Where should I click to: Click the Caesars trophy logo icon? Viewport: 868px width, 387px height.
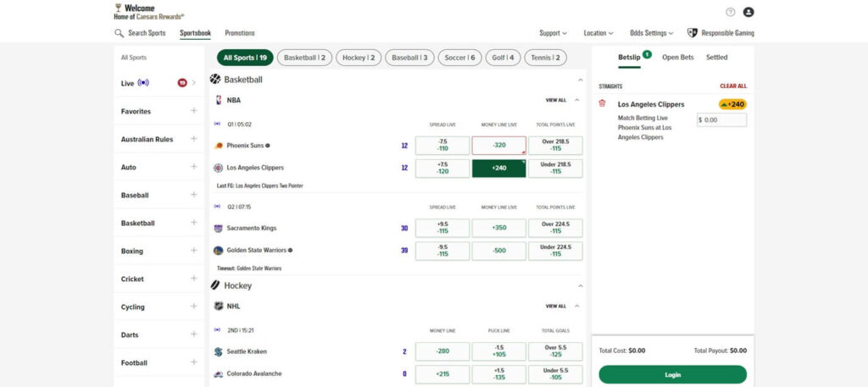[x=118, y=8]
